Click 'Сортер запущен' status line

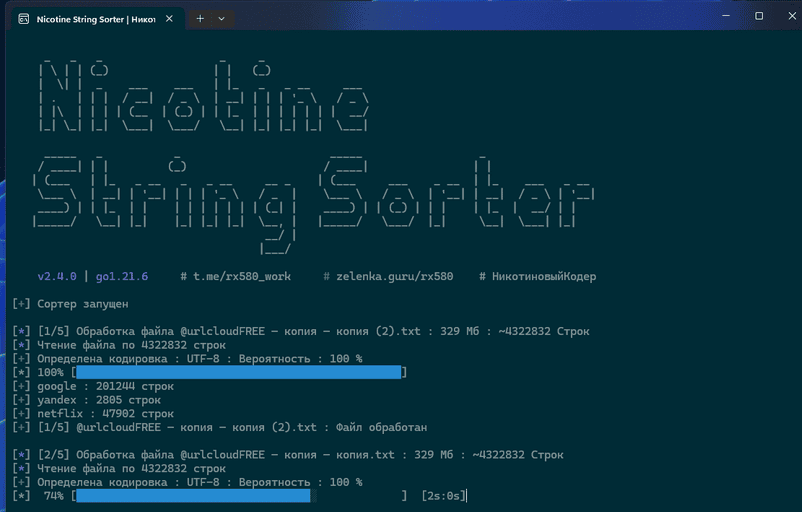click(x=71, y=304)
